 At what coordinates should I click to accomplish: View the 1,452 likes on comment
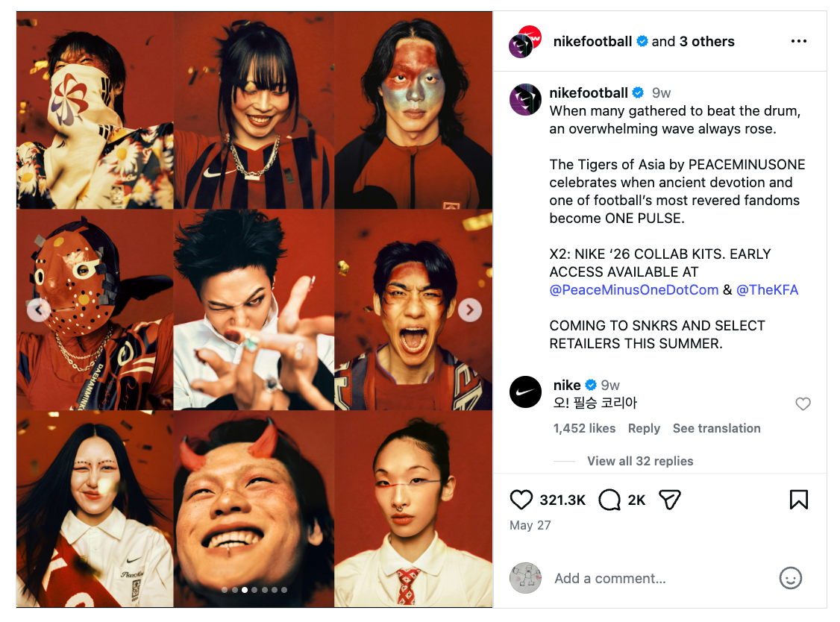(584, 428)
